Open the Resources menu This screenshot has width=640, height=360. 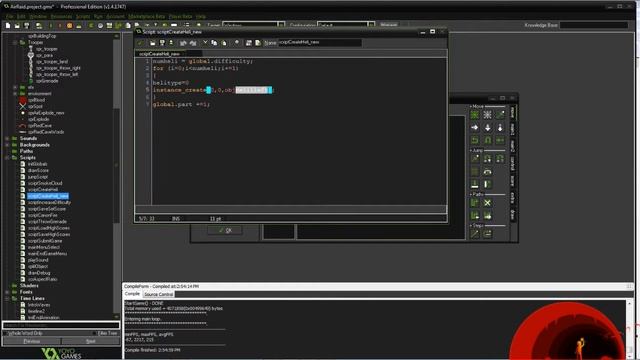(61, 16)
